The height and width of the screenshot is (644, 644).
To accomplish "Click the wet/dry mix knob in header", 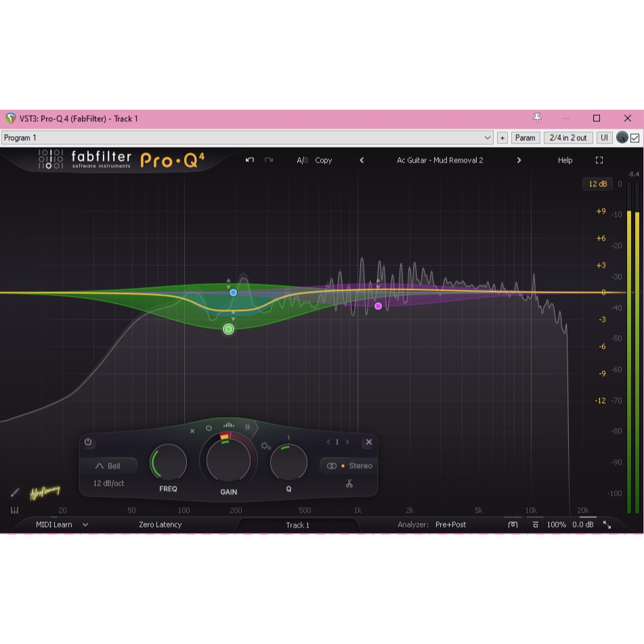I will (x=622, y=137).
